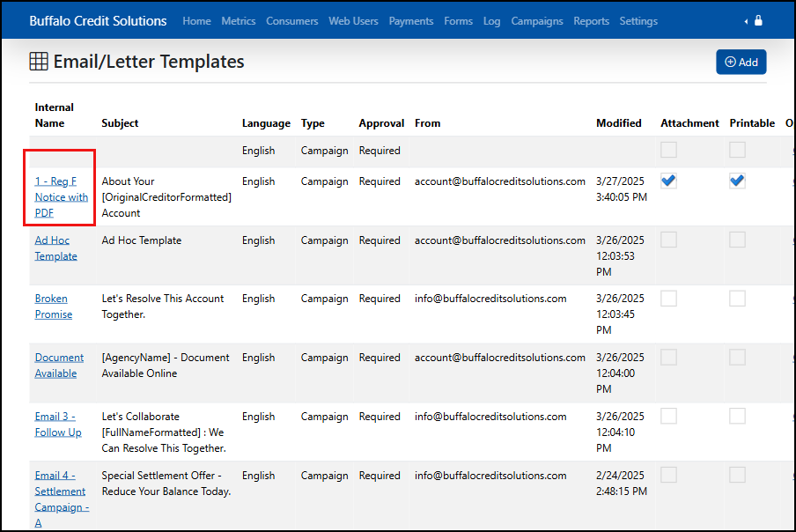Open the Forms menu item
Image resolution: width=796 pixels, height=532 pixels.
[x=459, y=21]
